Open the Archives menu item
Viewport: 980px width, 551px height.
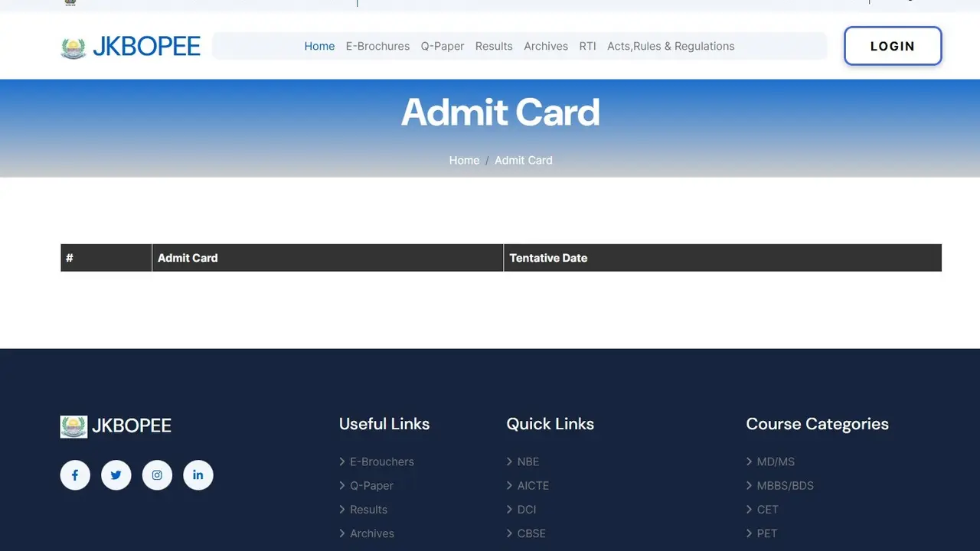coord(545,46)
